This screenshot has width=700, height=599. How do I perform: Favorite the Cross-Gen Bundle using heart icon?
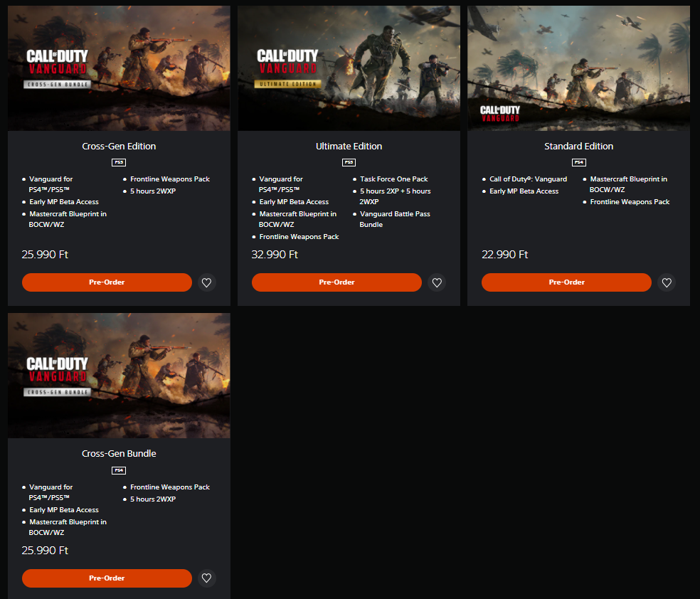pos(207,578)
